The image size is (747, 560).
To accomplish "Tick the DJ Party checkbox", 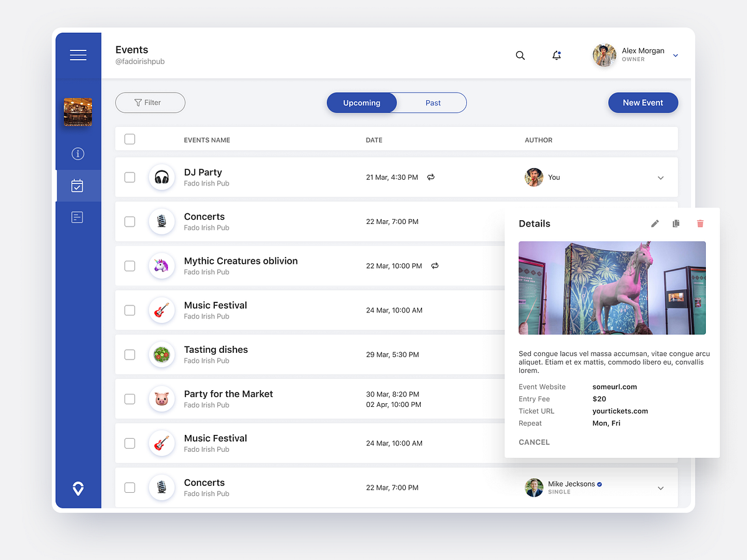I will pos(129,177).
